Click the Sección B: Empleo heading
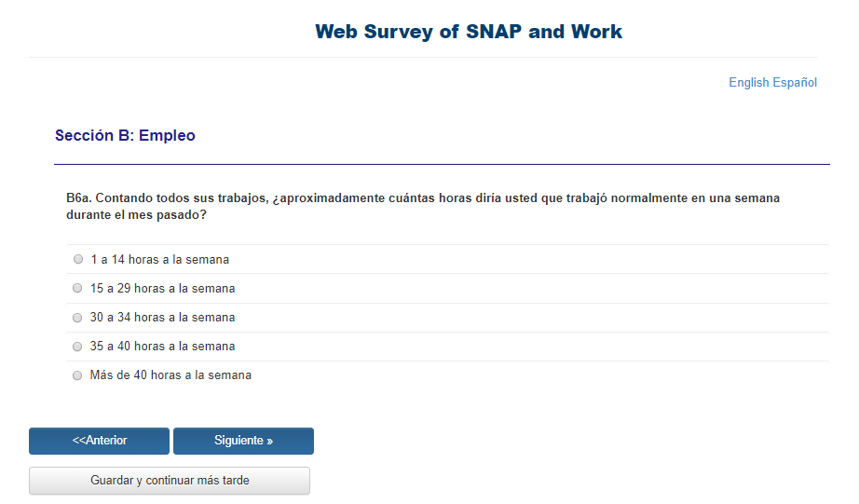Image resolution: width=859 pixels, height=504 pixels. coord(125,136)
